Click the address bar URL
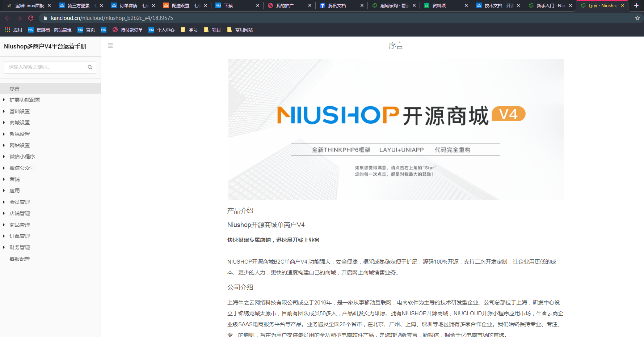The image size is (644, 337). click(x=112, y=18)
